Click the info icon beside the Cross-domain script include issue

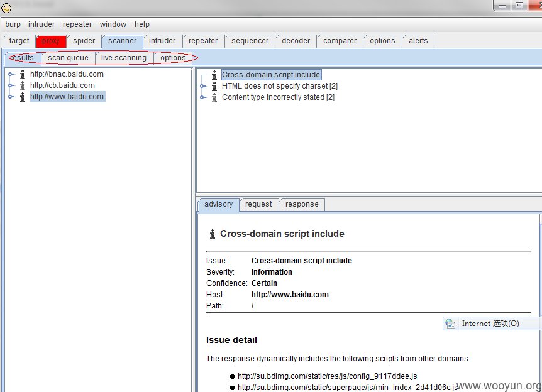tap(214, 75)
